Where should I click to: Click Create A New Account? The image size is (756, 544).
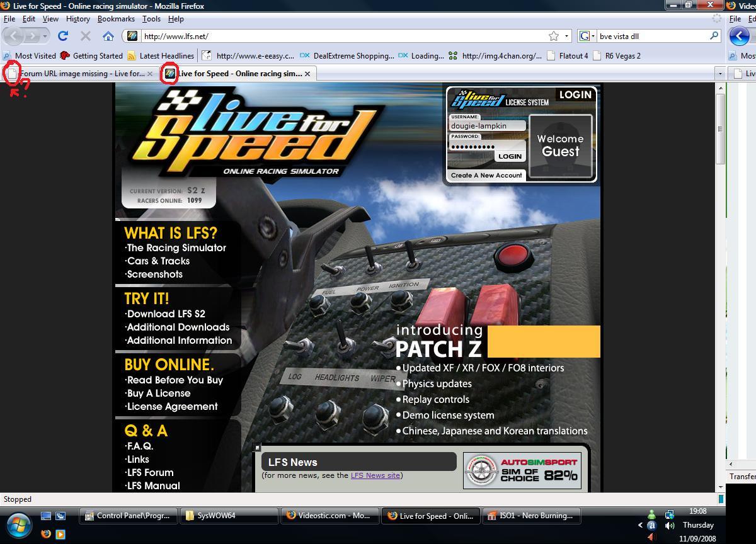[x=486, y=175]
